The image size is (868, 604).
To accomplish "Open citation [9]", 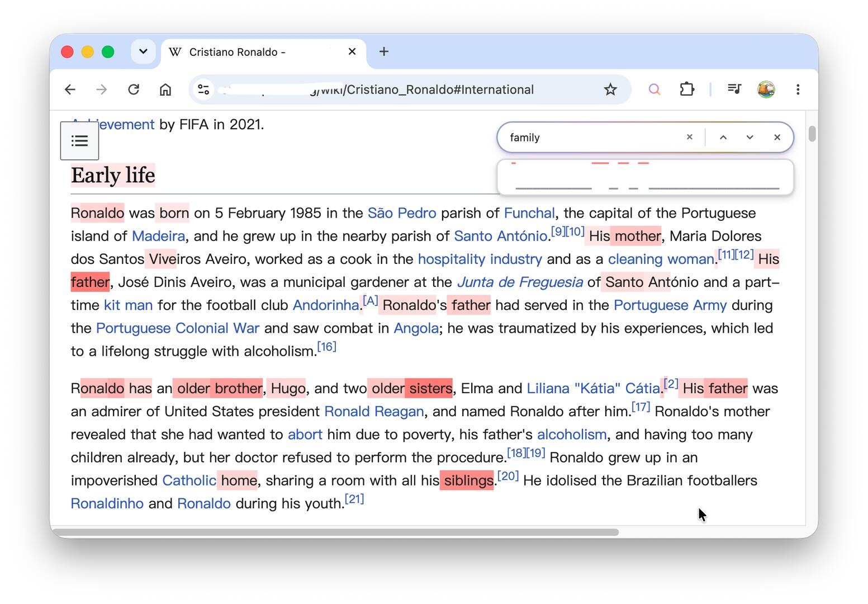I will [x=558, y=232].
